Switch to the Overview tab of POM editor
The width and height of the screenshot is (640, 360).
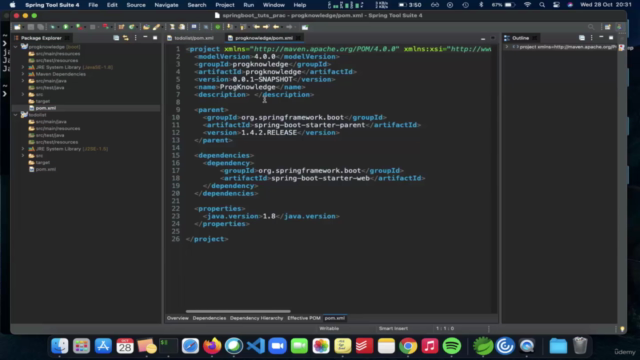click(178, 318)
